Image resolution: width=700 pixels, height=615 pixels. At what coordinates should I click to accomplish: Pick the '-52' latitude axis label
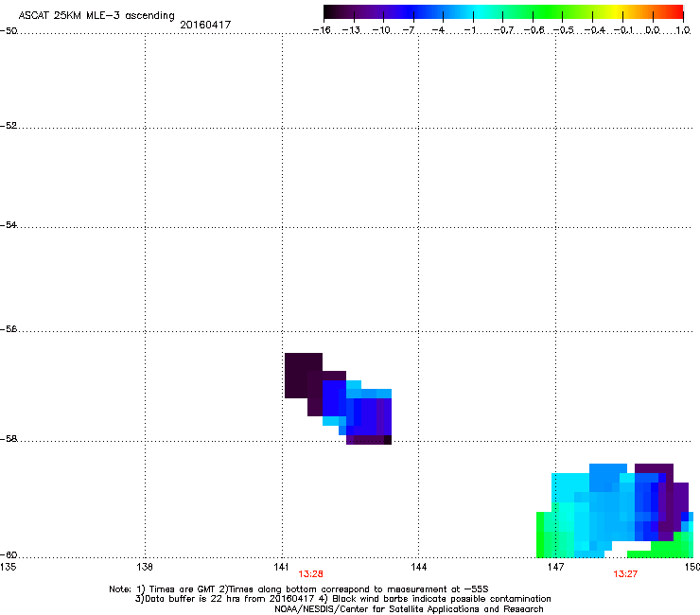[x=9, y=126]
